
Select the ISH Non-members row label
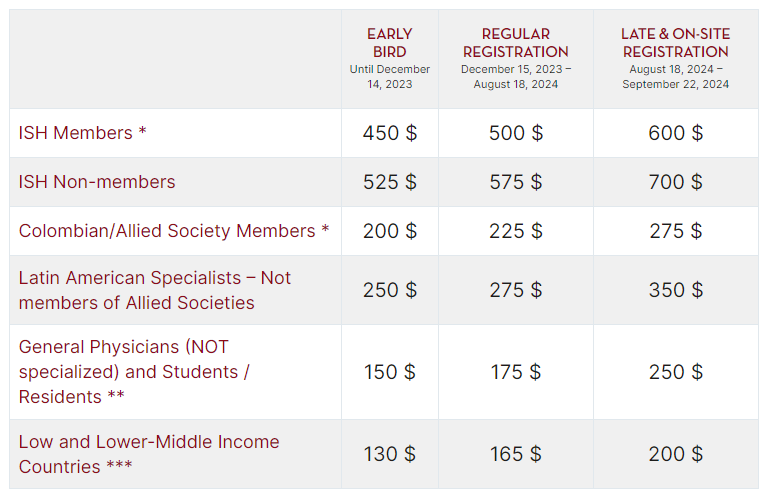click(97, 182)
